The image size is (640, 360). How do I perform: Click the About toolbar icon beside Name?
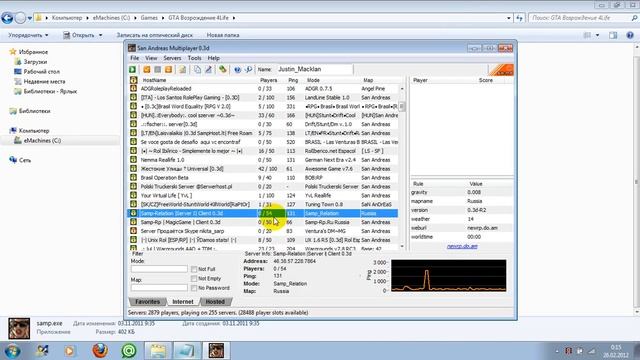pyautogui.click(x=248, y=70)
